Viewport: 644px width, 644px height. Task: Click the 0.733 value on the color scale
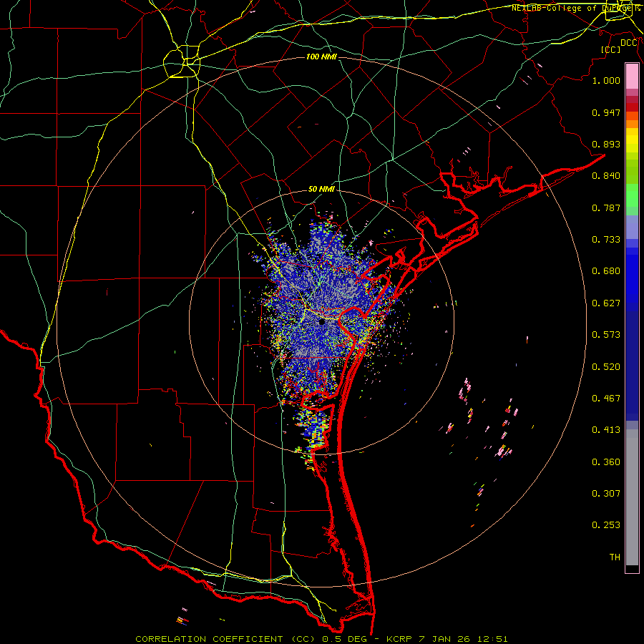coord(606,240)
